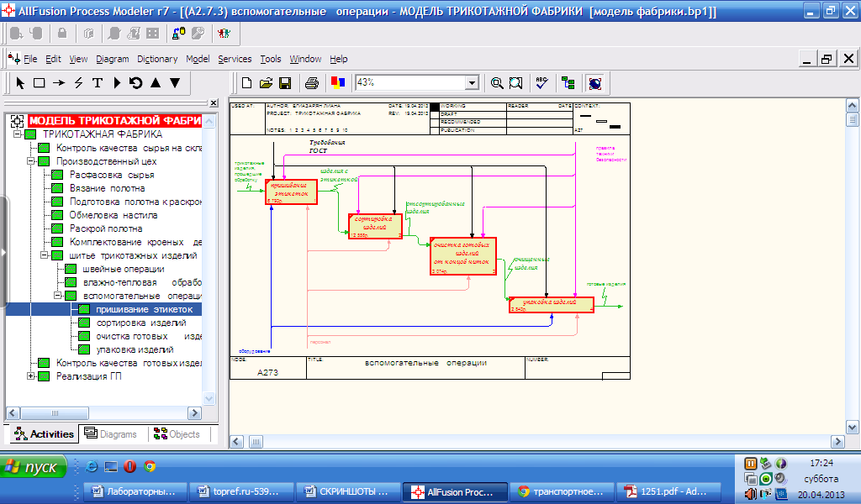
Task: Select the Pointer tool
Action: point(20,83)
